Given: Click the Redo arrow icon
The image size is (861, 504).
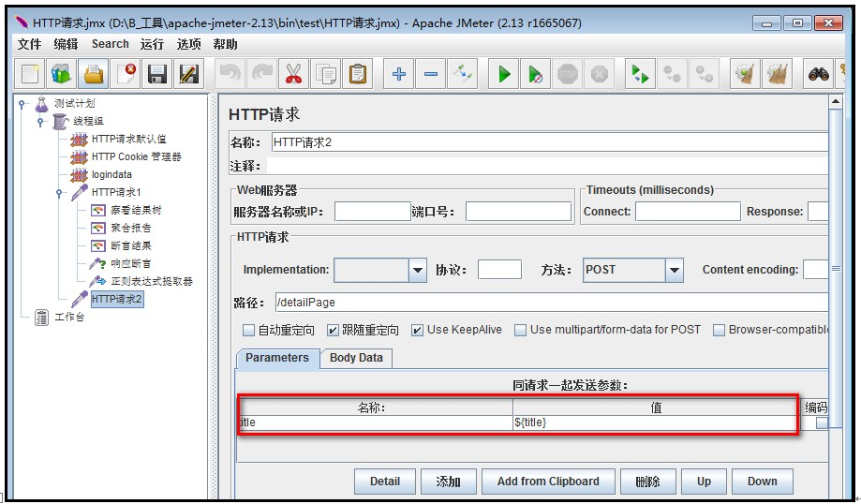Looking at the screenshot, I should (x=262, y=74).
